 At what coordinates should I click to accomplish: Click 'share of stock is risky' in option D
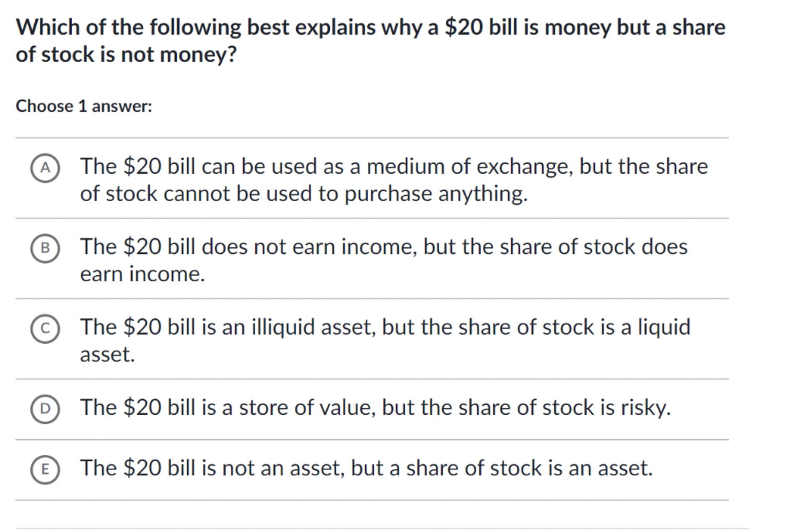pos(564,408)
